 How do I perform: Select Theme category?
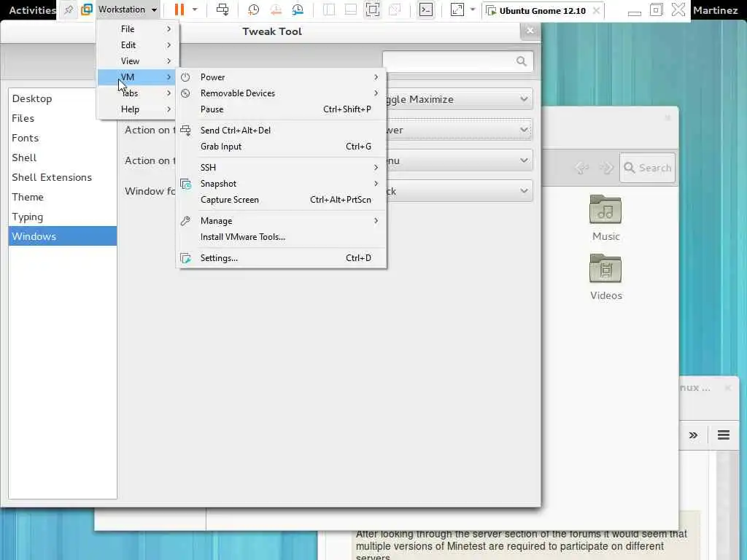click(x=63, y=197)
